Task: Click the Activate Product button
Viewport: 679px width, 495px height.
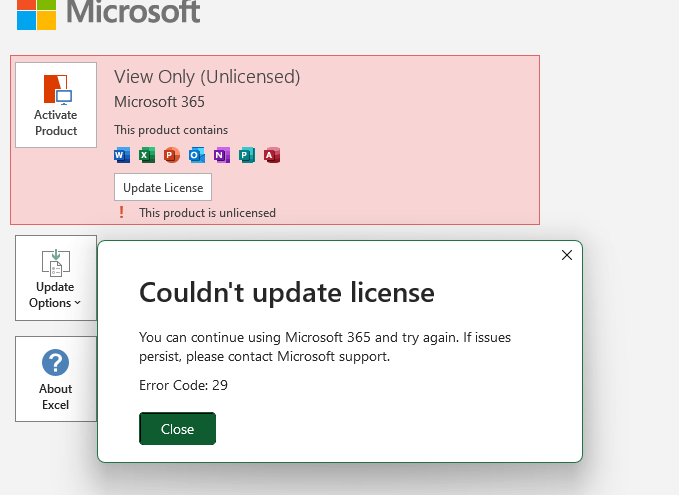Action: point(56,105)
